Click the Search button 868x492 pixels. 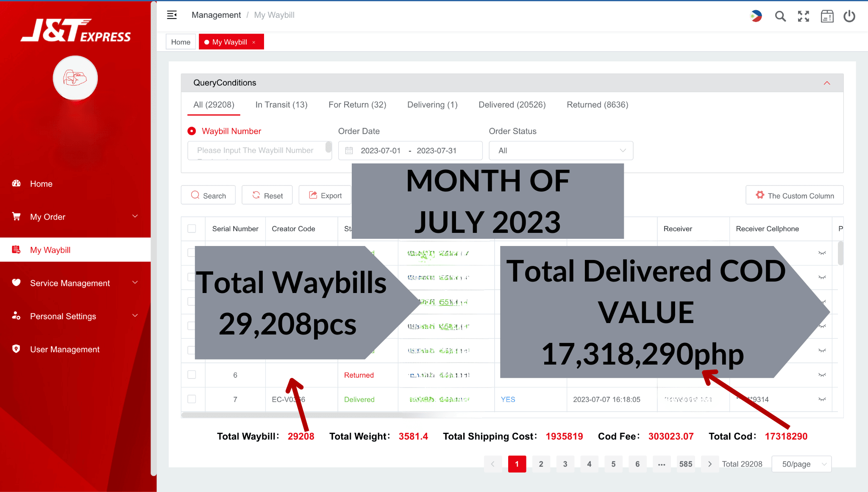tap(208, 195)
